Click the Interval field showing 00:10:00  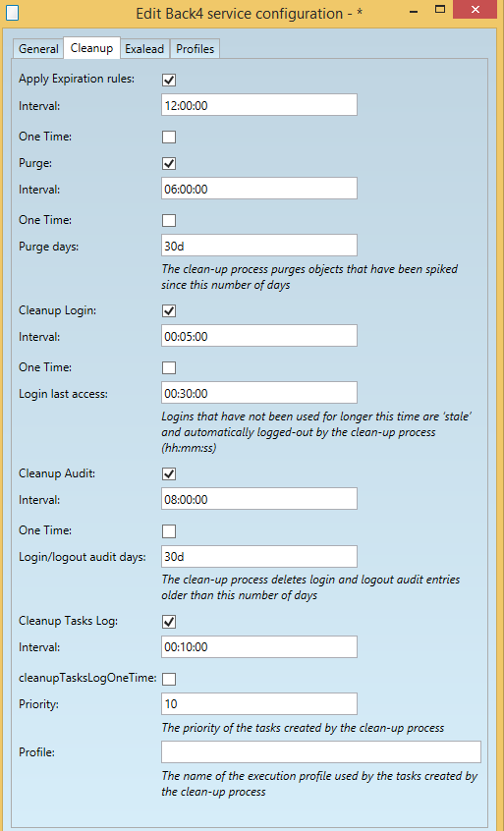[259, 646]
